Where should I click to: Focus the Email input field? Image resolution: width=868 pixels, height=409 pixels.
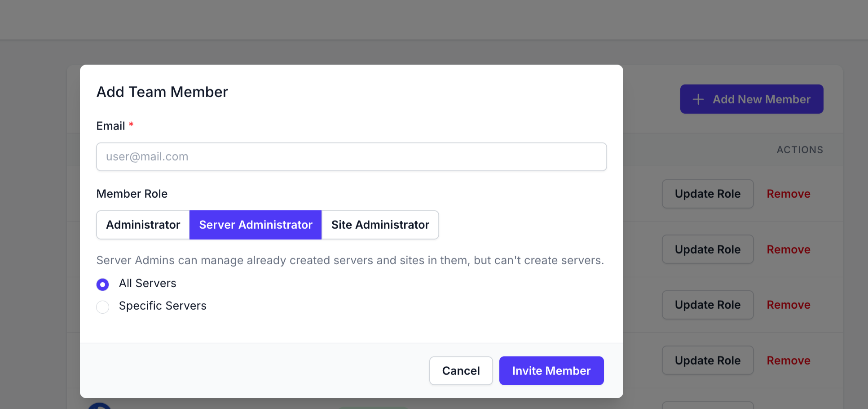point(351,157)
